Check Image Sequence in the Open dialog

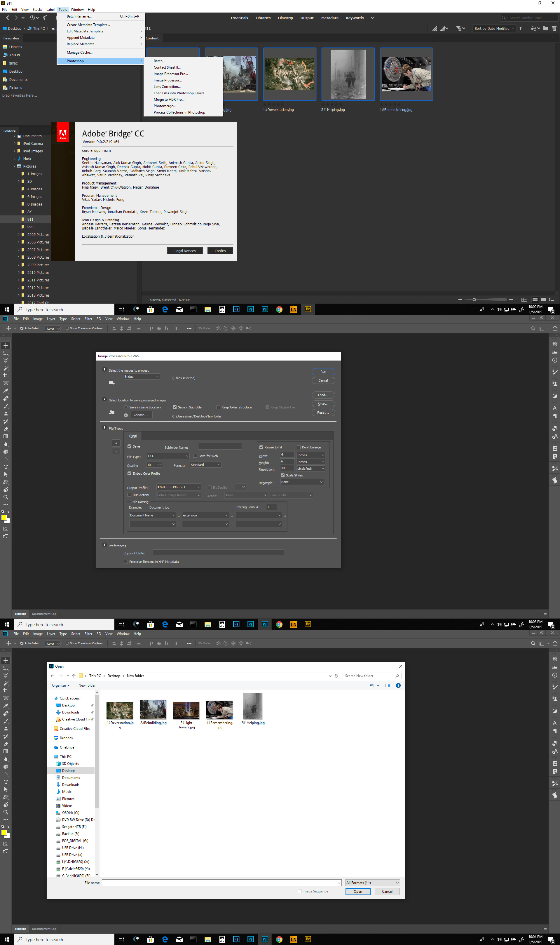tap(300, 891)
